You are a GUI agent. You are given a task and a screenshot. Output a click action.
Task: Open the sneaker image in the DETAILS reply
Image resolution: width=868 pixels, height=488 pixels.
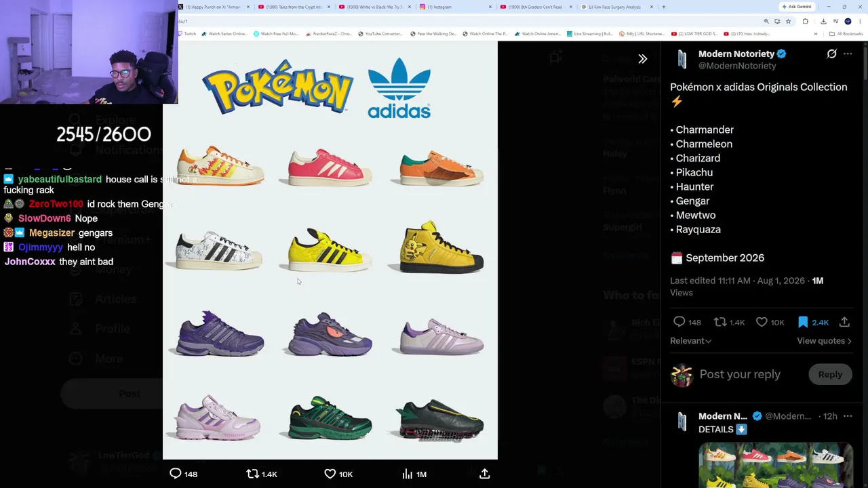776,465
